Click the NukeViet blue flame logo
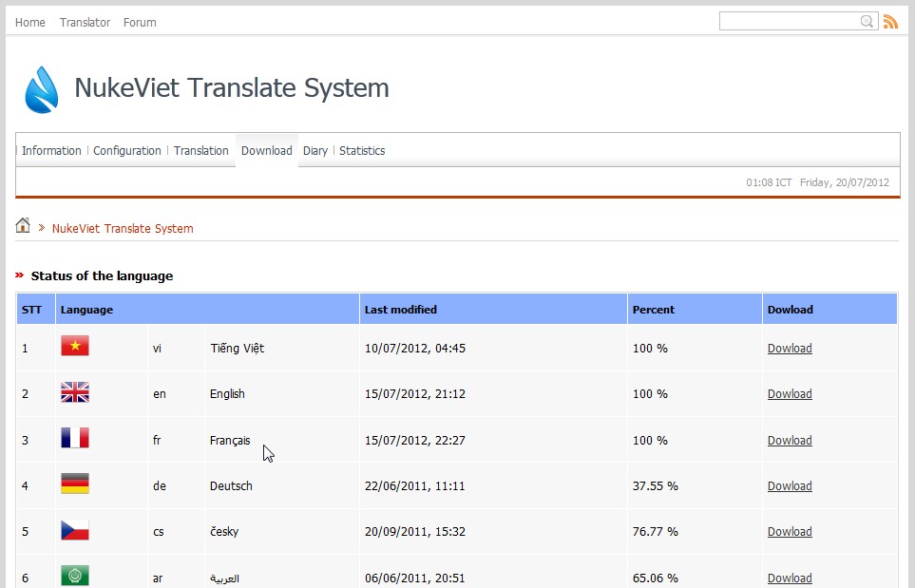 (x=42, y=89)
